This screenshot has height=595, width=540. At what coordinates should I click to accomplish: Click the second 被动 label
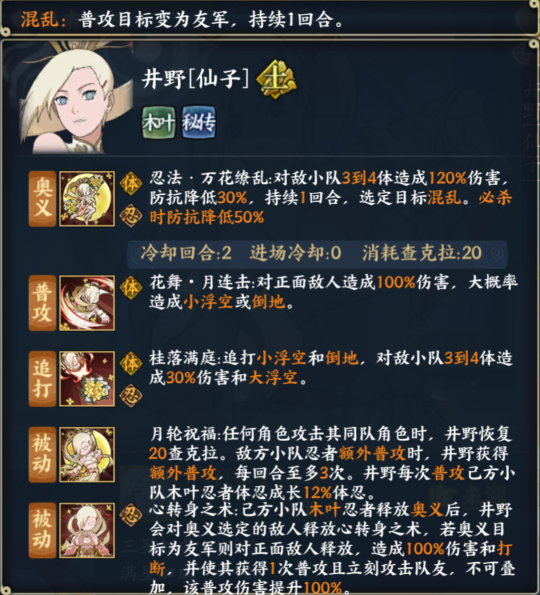click(43, 530)
